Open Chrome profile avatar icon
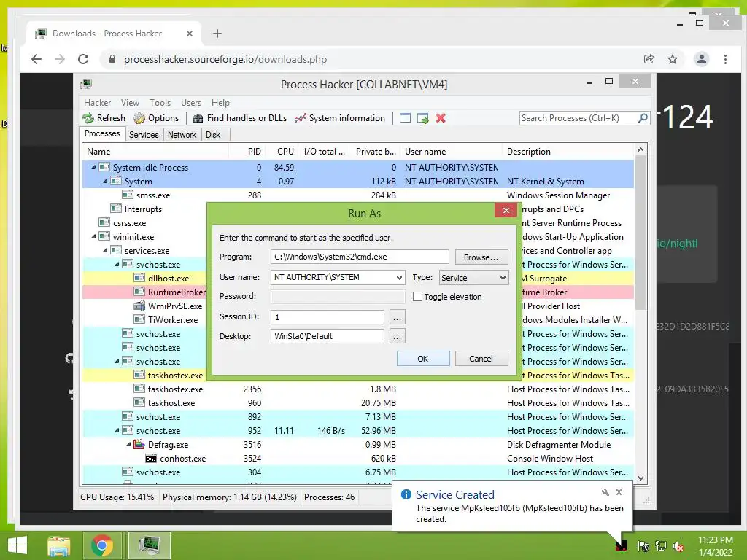Image resolution: width=747 pixels, height=560 pixels. (701, 59)
